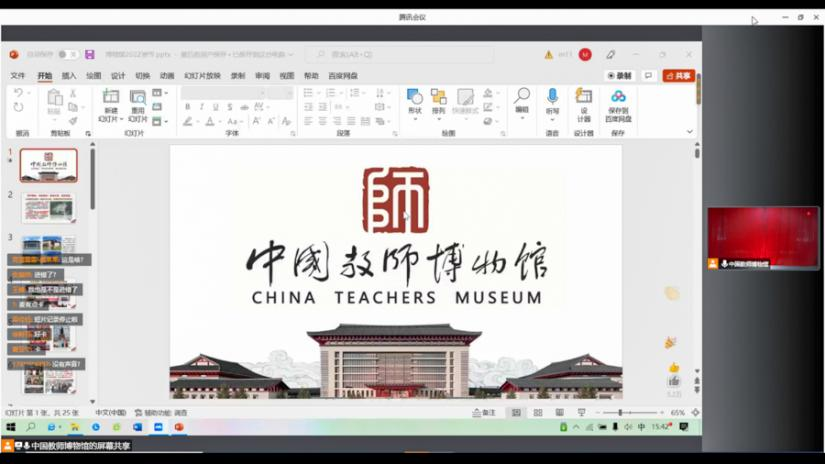Toggle the AutoSave switch off/on
Image resolution: width=825 pixels, height=464 pixels.
pos(66,54)
